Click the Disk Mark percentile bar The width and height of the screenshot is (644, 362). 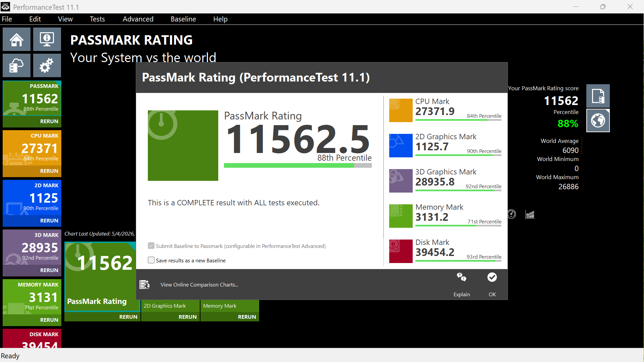click(x=458, y=261)
